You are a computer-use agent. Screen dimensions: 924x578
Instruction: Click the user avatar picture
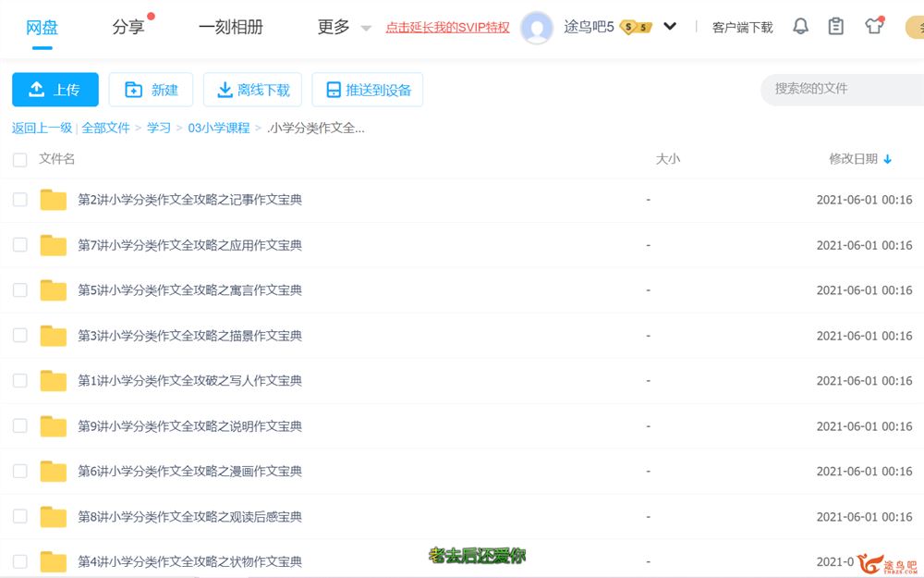click(537, 28)
